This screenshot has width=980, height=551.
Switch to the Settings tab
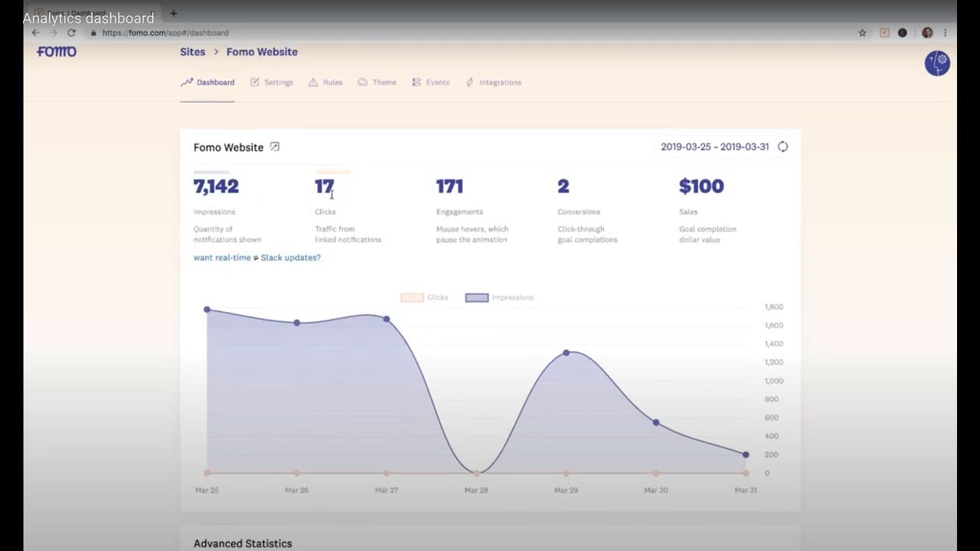point(272,83)
